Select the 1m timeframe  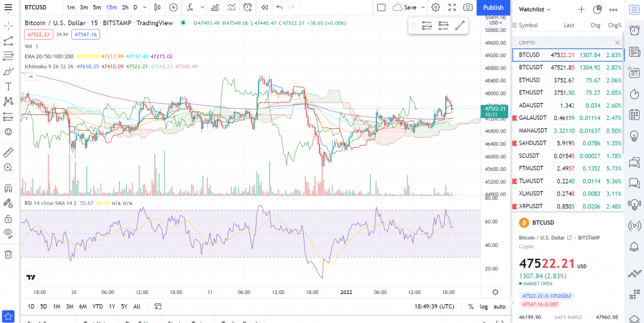pyautogui.click(x=71, y=8)
